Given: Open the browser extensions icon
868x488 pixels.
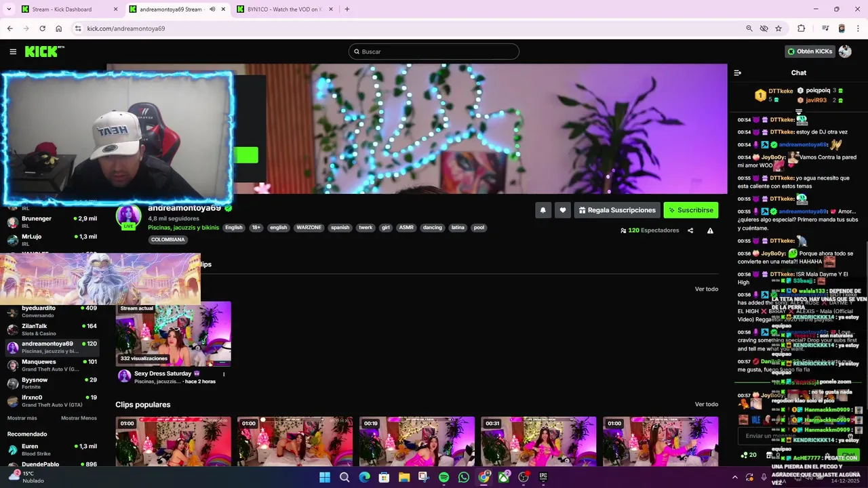Looking at the screenshot, I should [802, 28].
